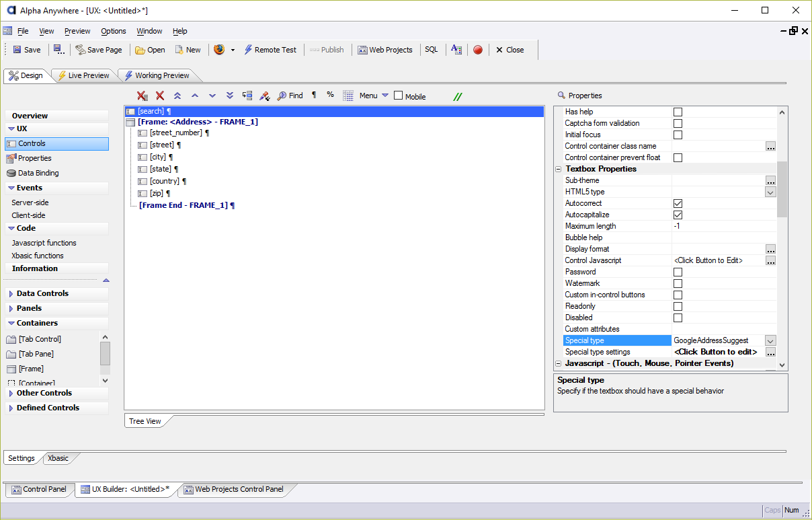
Task: Move control up with single up arrow
Action: point(195,96)
